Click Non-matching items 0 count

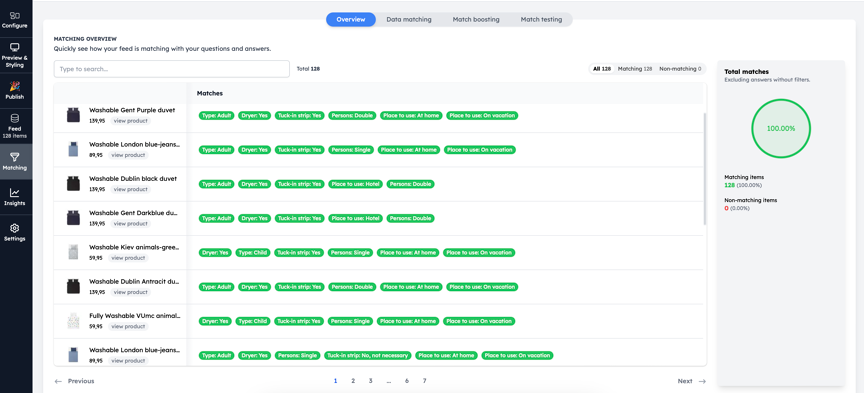click(726, 208)
